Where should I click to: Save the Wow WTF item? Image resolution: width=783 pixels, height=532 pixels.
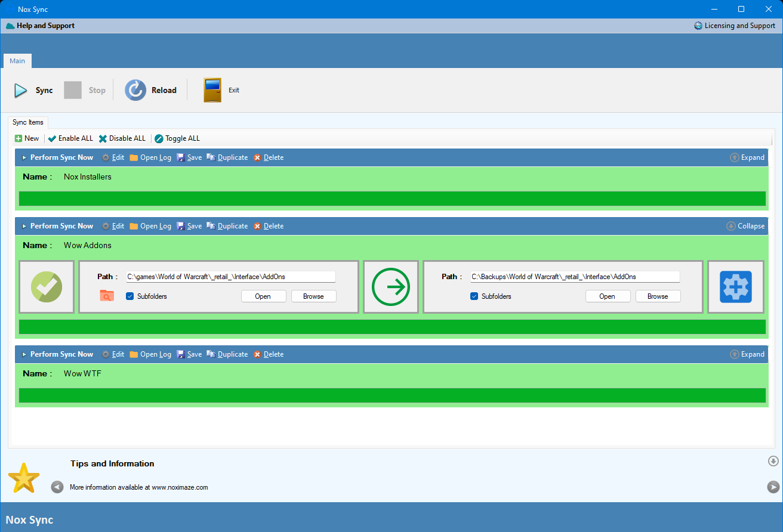coord(189,354)
